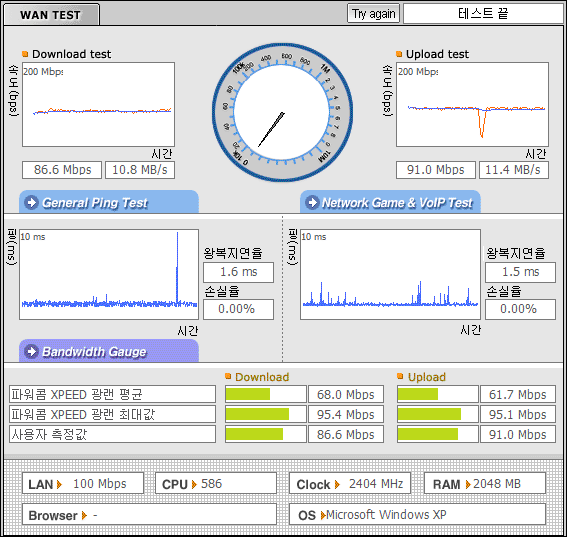Click the 1.6 ms round-trip delay field
Viewport: 567px width, 537px height.
pos(238,272)
